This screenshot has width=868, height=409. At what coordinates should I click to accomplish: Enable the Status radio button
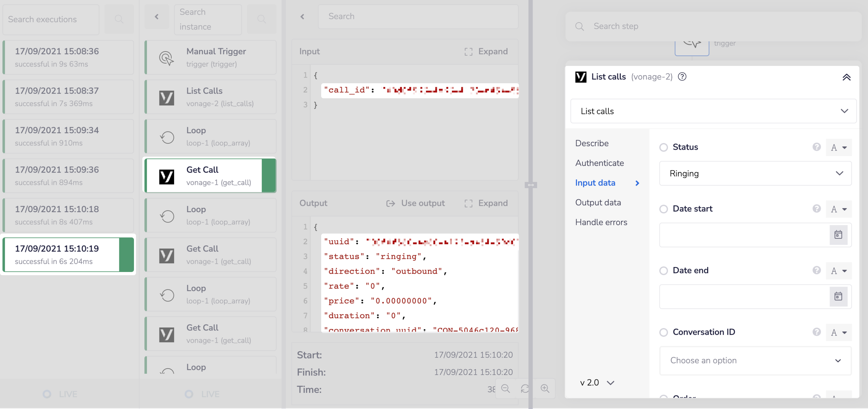coord(663,147)
